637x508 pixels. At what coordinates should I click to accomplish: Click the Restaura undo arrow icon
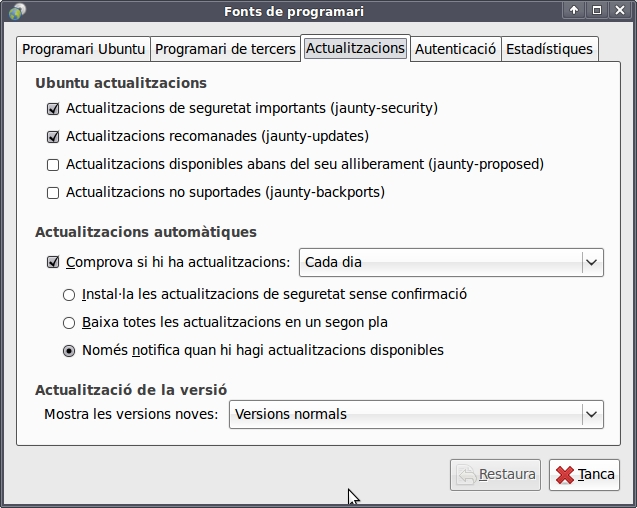466,475
